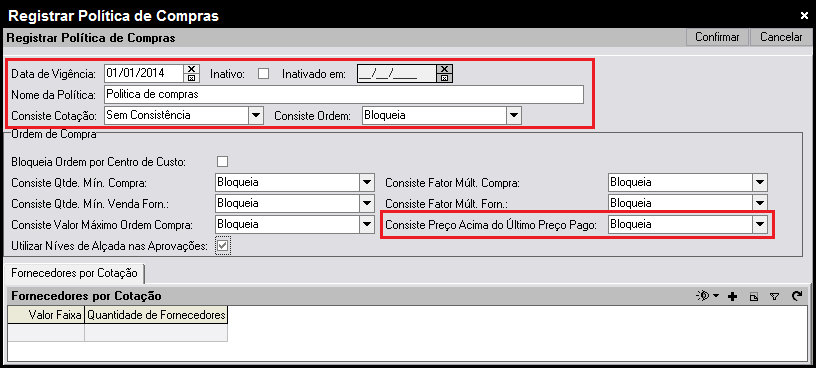The width and height of the screenshot is (816, 368).
Task: Uncheck Utilizar Níveis de Alçada nas Aprovações
Action: (x=223, y=246)
